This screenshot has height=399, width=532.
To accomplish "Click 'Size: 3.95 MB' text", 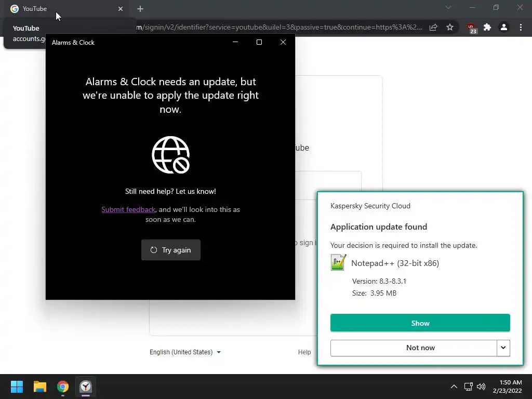I will pos(374,293).
